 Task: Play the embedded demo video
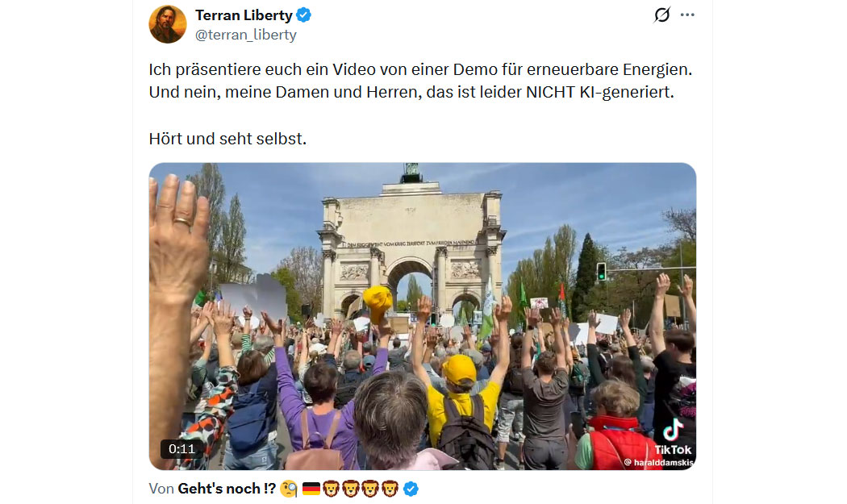[423, 316]
